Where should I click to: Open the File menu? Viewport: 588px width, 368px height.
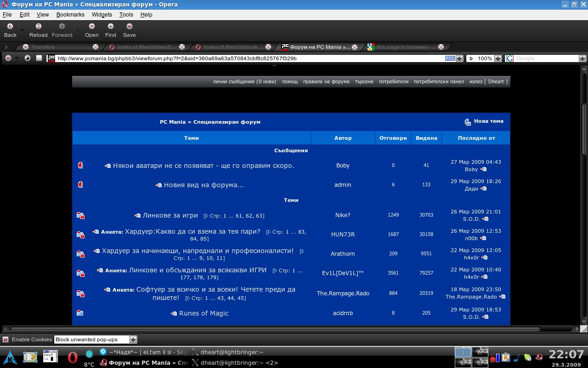(7, 15)
